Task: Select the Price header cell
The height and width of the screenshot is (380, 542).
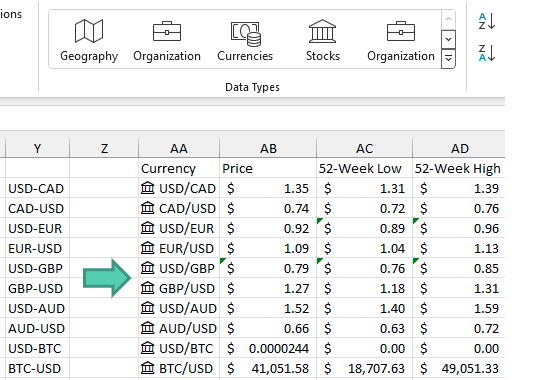Action: [x=268, y=168]
